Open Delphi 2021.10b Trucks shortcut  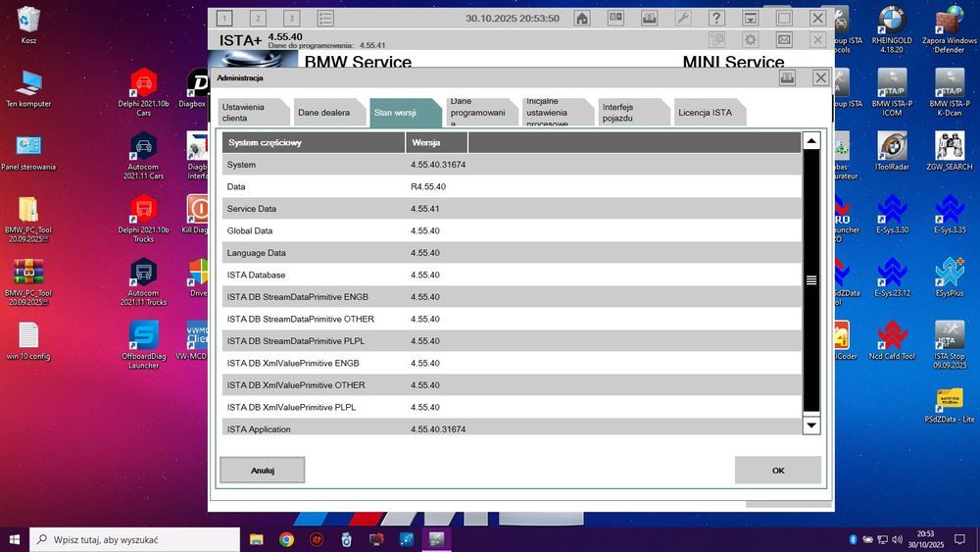(143, 219)
